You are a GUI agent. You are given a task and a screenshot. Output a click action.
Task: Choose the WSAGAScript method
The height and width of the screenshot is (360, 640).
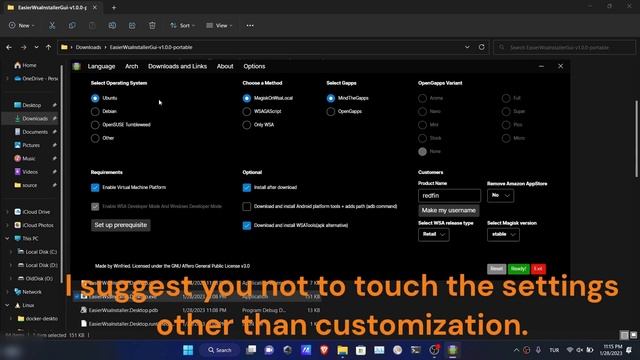point(247,111)
